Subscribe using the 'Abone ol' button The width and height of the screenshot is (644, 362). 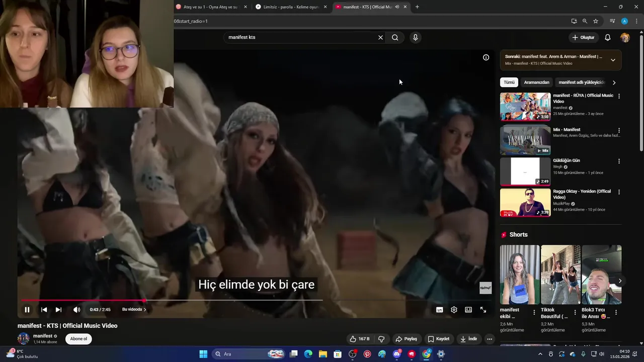point(78,339)
